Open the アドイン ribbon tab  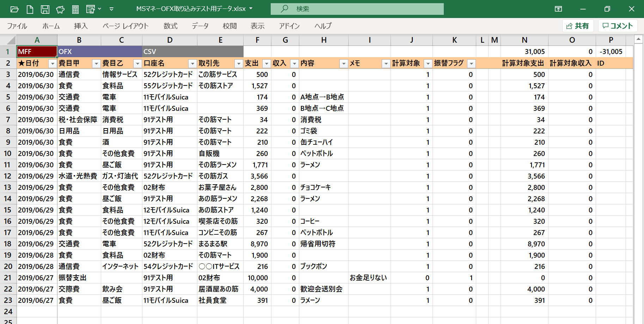click(289, 26)
